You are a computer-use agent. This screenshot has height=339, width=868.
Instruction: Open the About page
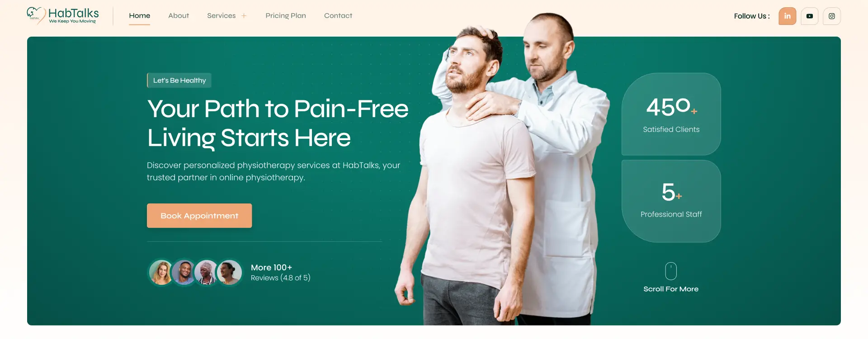(179, 16)
